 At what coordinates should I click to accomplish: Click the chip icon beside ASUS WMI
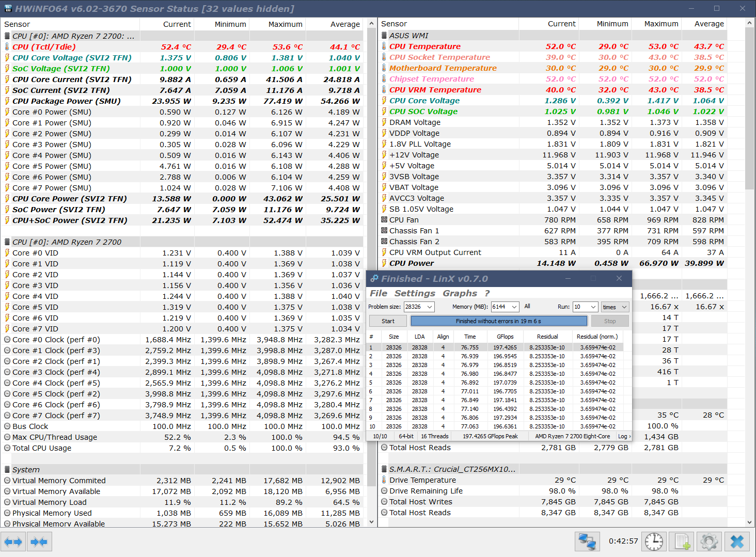tap(384, 36)
